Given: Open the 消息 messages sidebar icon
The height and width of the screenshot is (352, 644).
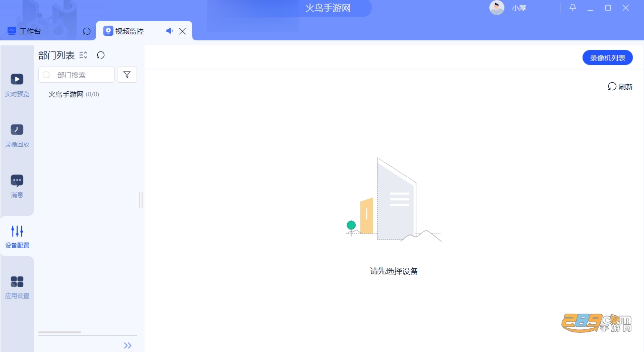Looking at the screenshot, I should pyautogui.click(x=17, y=181).
